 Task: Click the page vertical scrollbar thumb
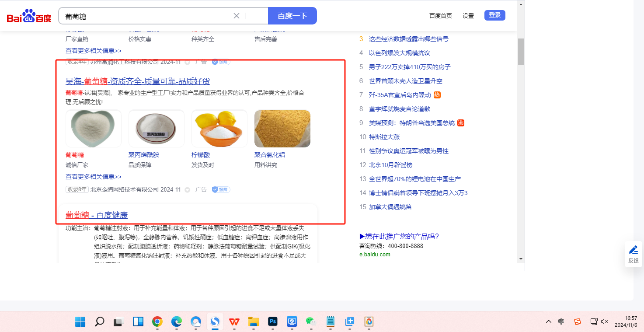coord(521,52)
